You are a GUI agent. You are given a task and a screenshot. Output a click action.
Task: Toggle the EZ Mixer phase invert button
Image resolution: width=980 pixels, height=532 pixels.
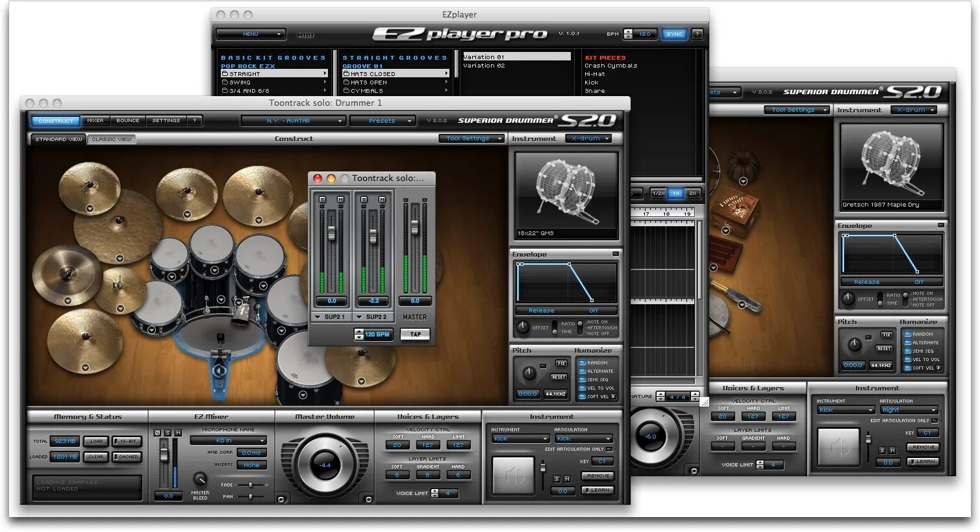tap(157, 433)
